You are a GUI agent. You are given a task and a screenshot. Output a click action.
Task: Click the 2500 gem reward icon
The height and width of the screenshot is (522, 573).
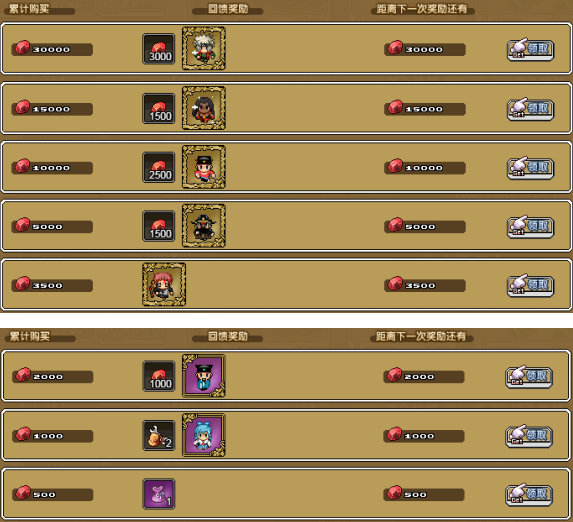[159, 167]
